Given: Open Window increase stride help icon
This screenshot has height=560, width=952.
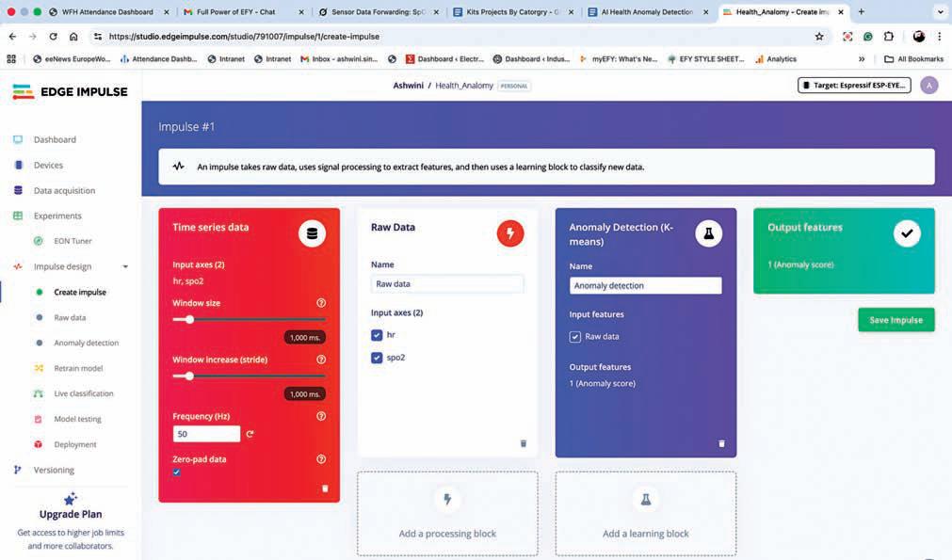Looking at the screenshot, I should [321, 360].
